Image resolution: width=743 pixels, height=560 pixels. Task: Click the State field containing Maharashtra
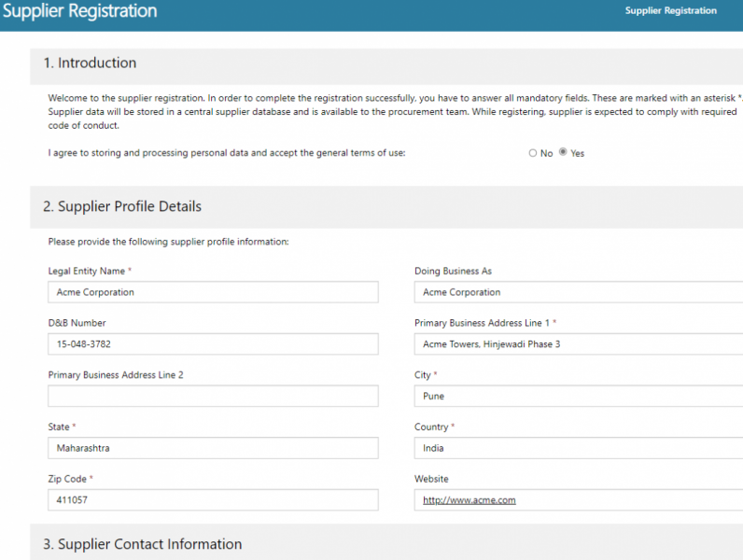pyautogui.click(x=213, y=448)
